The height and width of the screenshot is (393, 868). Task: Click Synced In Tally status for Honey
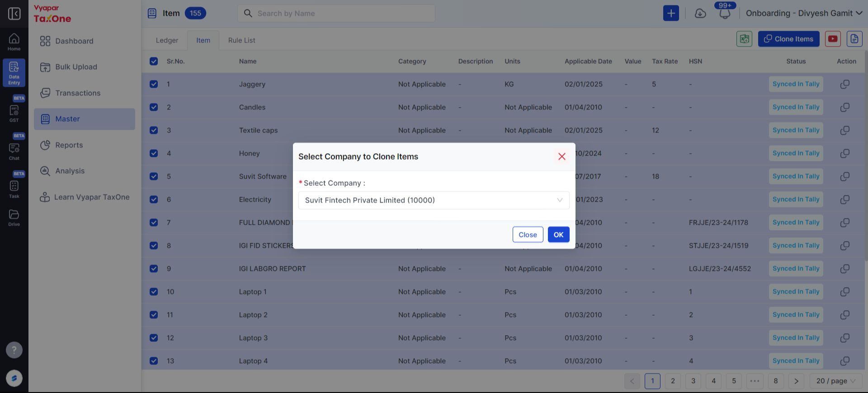coord(796,153)
